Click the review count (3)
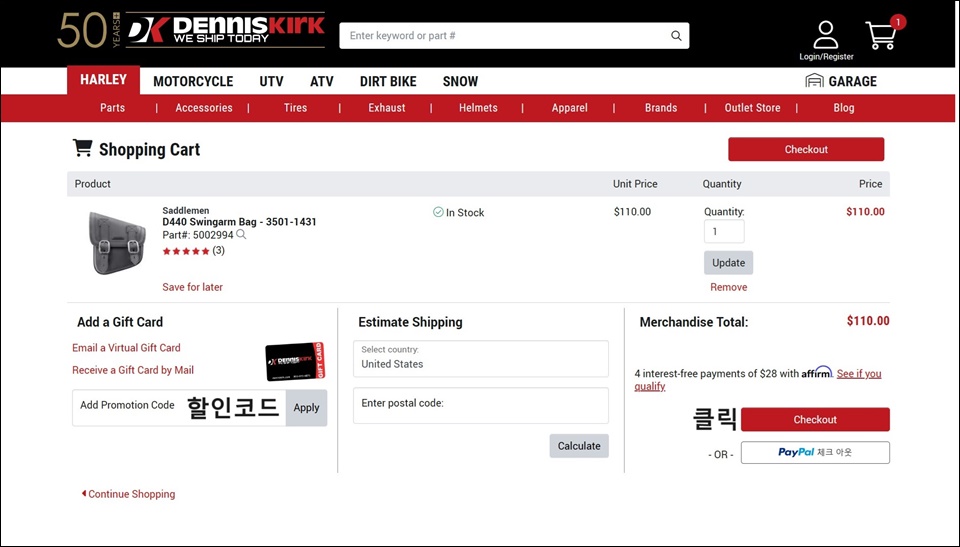This screenshot has width=960, height=547. [219, 251]
